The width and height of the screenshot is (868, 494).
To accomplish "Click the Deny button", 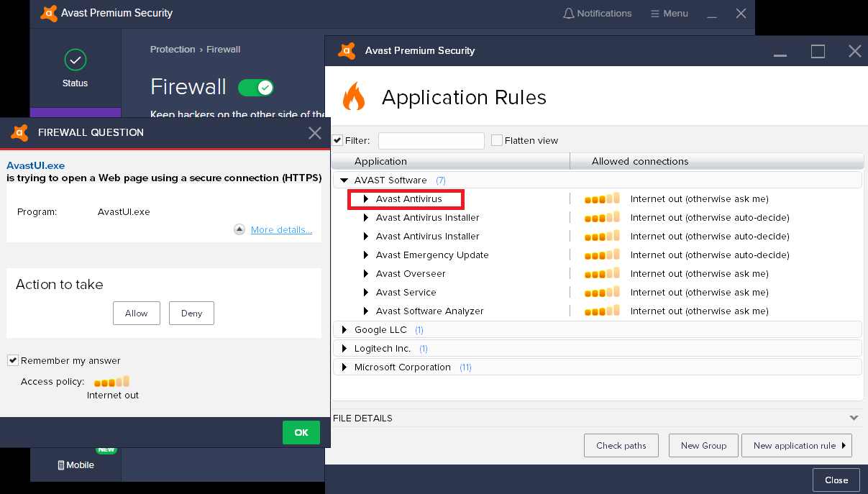I will click(191, 314).
